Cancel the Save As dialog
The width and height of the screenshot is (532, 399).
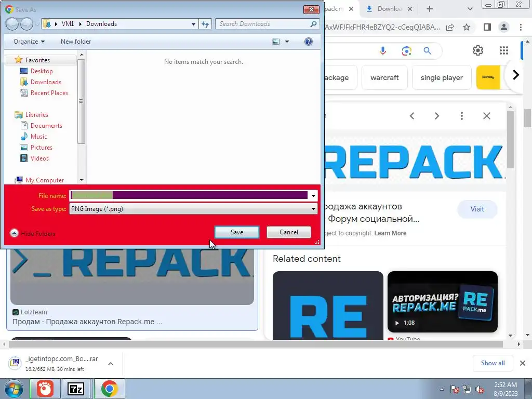coord(289,232)
